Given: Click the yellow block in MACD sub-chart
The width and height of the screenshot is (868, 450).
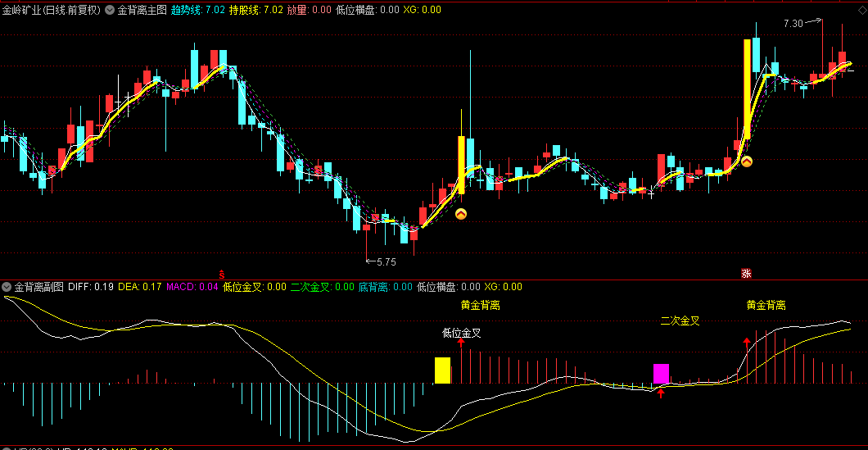Looking at the screenshot, I should point(442,370).
